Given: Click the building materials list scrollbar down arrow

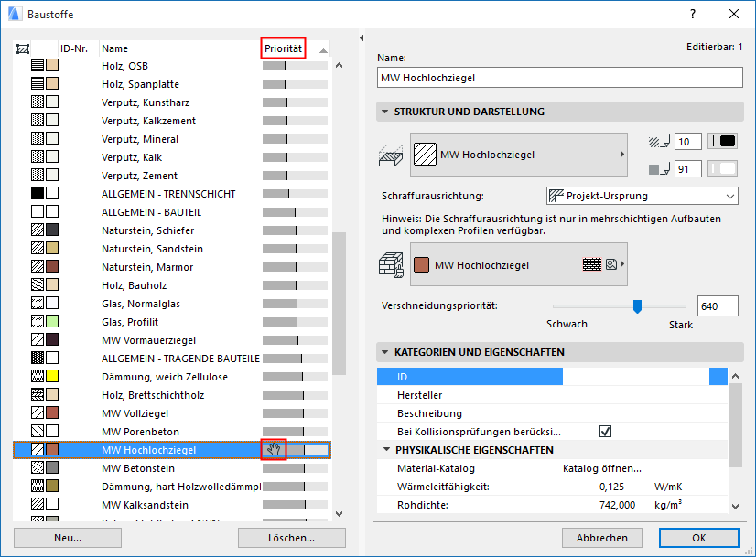Looking at the screenshot, I should (x=340, y=514).
